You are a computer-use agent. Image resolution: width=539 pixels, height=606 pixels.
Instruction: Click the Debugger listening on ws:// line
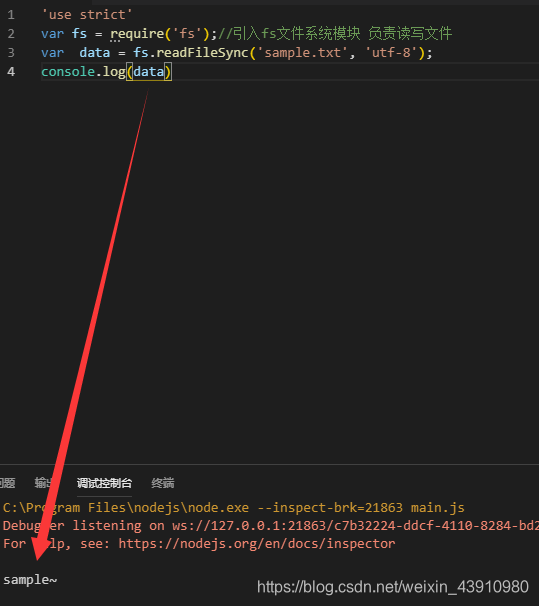pos(270,526)
